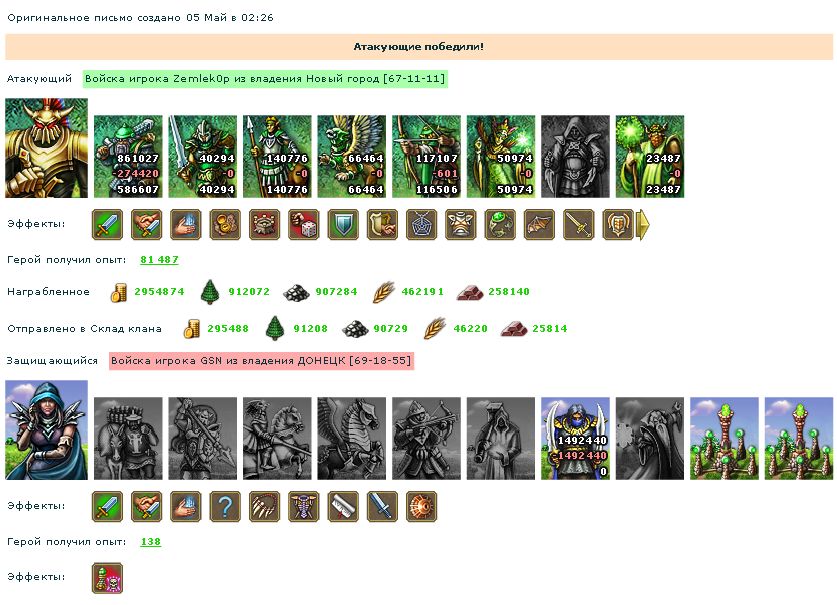Select defender unit with 1492440 troops
This screenshot has width=837, height=605.
tap(575, 438)
